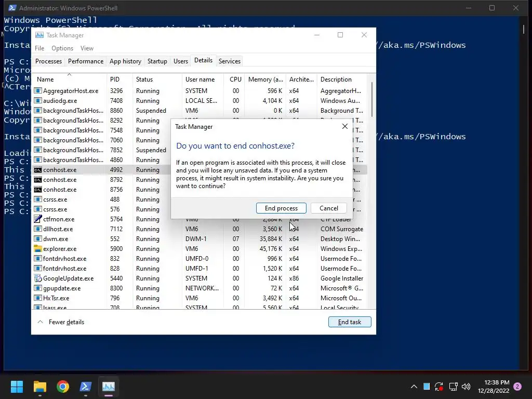Switch to the Performance tab
The width and height of the screenshot is (532, 399).
(x=86, y=61)
